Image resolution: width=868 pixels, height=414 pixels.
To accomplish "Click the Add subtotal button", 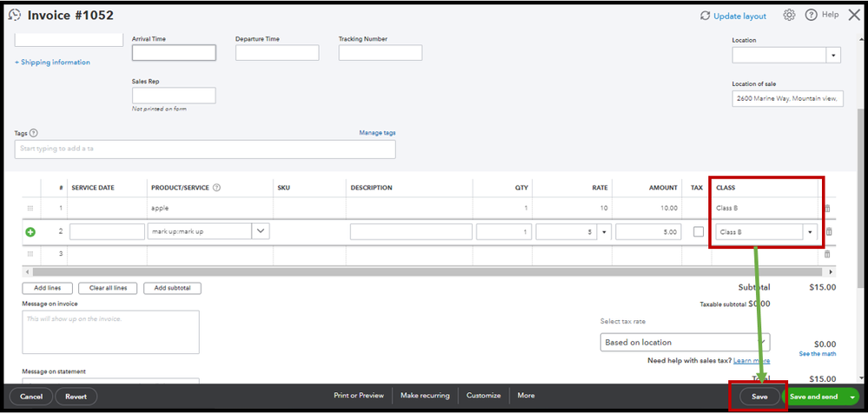I will [x=172, y=288].
